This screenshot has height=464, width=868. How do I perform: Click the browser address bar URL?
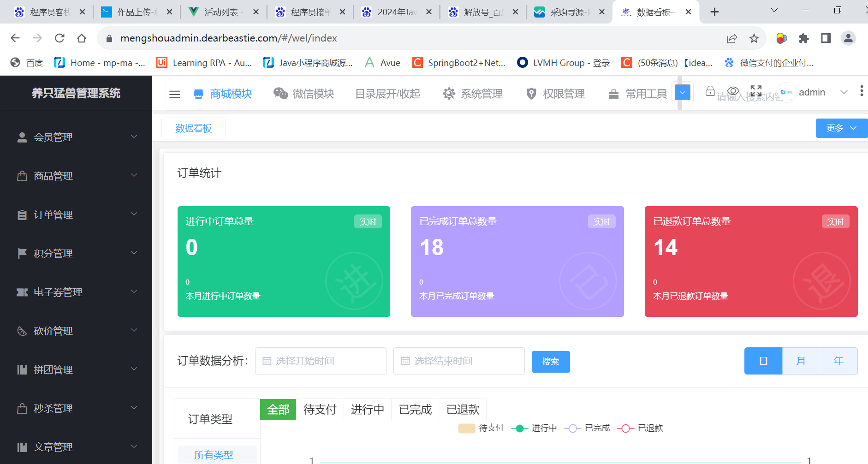[228, 38]
